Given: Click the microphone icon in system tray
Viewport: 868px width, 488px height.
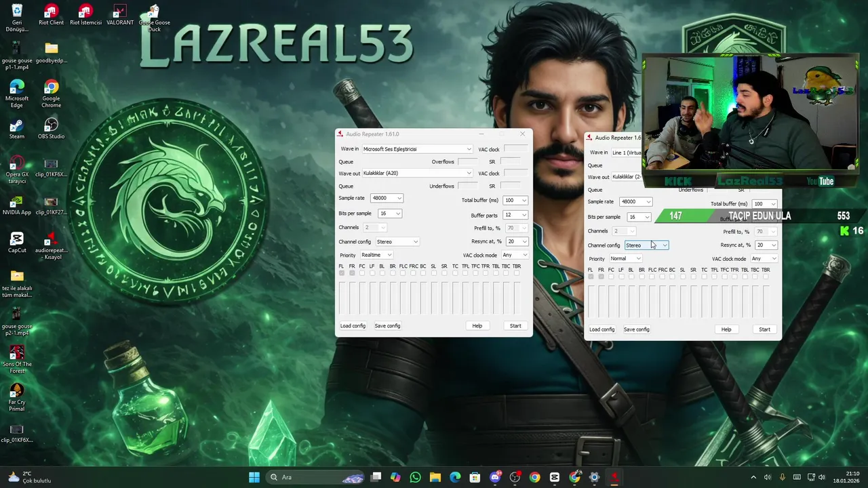Looking at the screenshot, I should 782,477.
